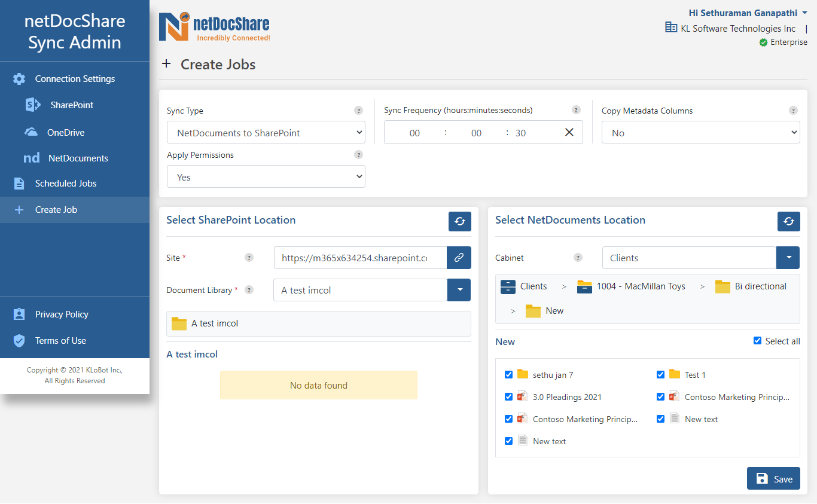Viewport: 817px width, 504px height.
Task: Click the plus icon beside Create Job
Action: [19, 210]
